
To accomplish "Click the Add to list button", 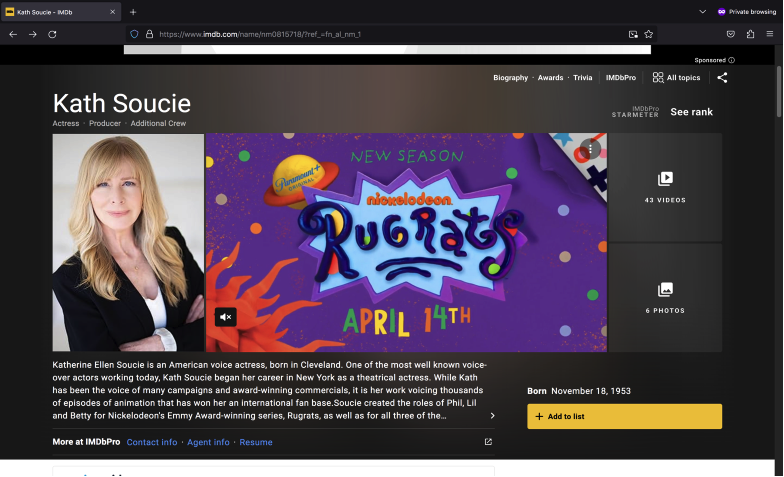I will [x=624, y=416].
